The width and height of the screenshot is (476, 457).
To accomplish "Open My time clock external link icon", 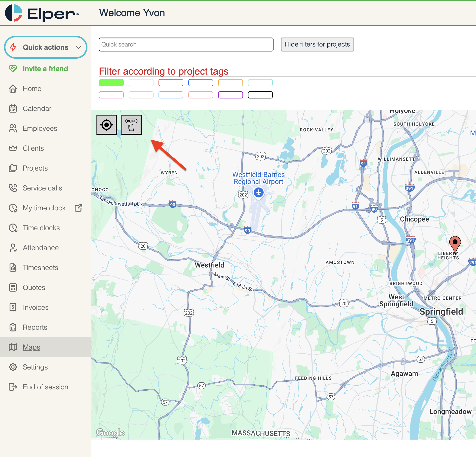I will coord(79,208).
